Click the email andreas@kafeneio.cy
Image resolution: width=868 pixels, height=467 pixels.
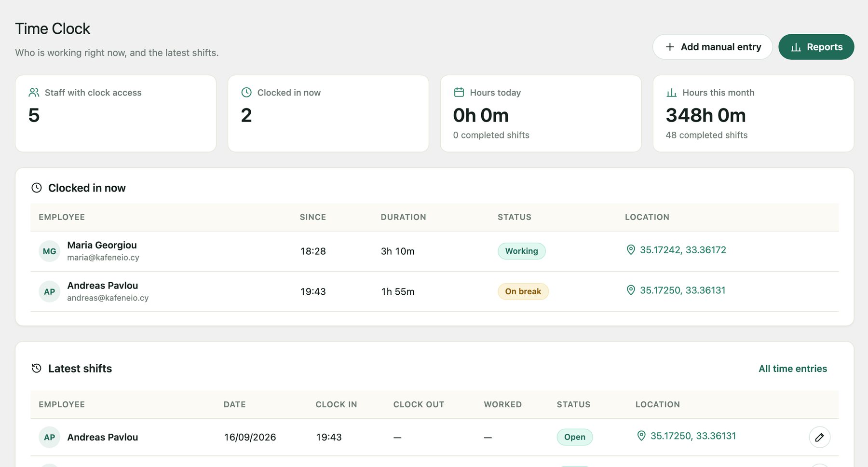108,299
